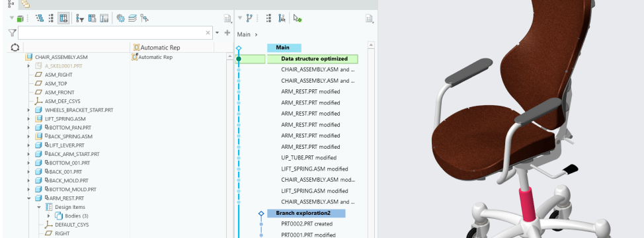Image resolution: width=644 pixels, height=238 pixels.
Task: Click the Main breadcrumb link
Action: tap(243, 34)
